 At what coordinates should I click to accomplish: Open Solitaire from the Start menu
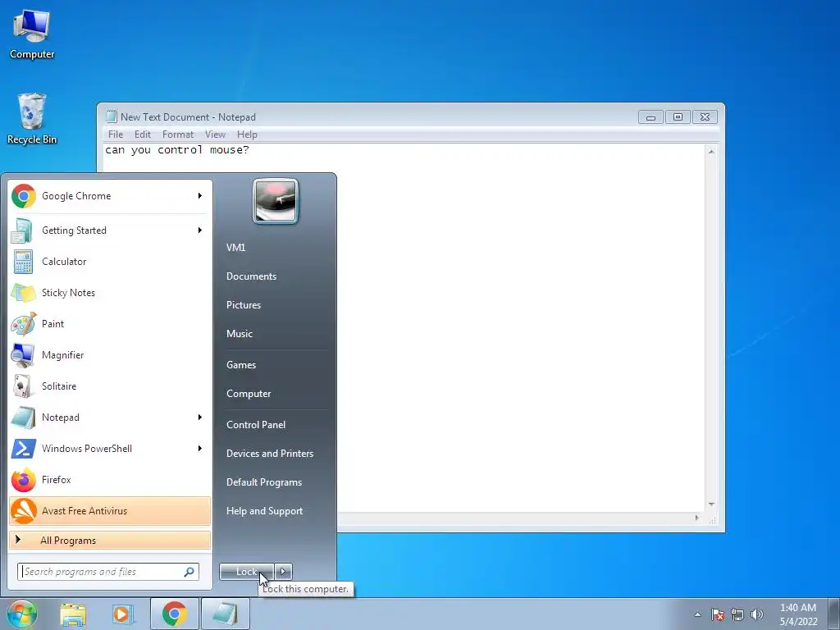point(110,386)
